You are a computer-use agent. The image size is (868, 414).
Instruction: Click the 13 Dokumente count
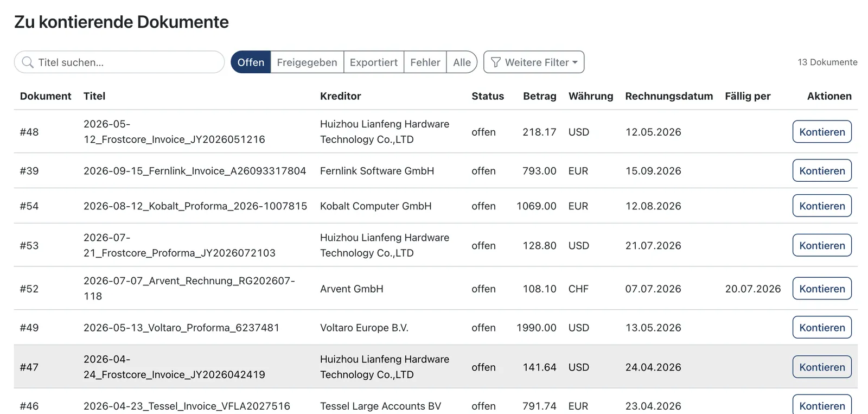click(827, 62)
